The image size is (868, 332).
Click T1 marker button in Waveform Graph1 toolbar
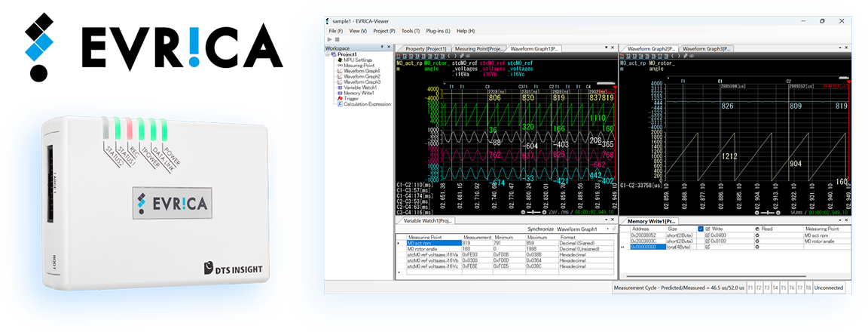coord(398,56)
